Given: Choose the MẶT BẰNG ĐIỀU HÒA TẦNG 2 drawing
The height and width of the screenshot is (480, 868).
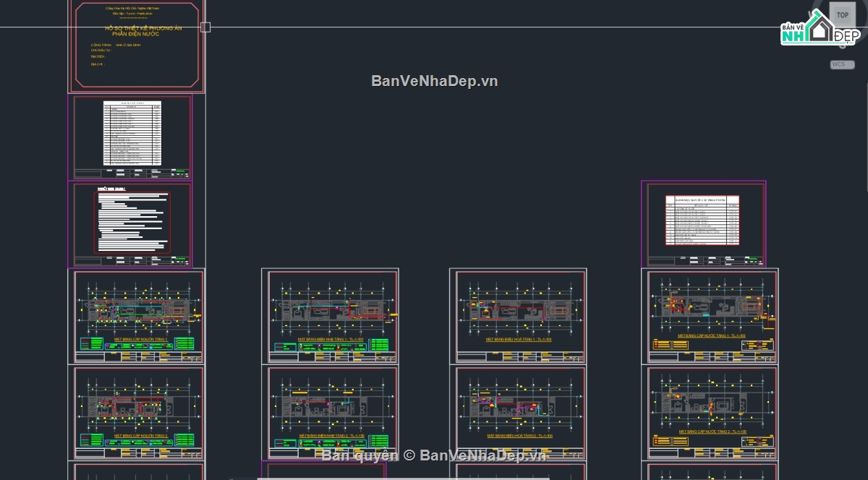Looking at the screenshot, I should tap(518, 413).
